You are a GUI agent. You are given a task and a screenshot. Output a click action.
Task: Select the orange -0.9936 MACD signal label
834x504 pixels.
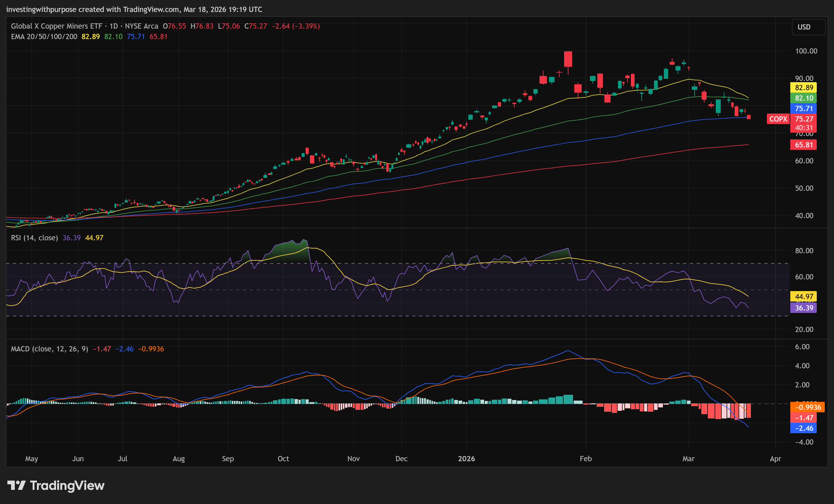(x=808, y=407)
